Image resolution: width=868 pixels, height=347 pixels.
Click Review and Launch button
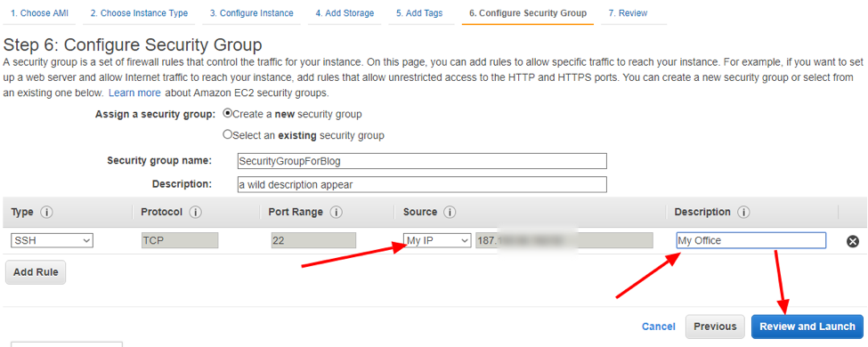(807, 327)
